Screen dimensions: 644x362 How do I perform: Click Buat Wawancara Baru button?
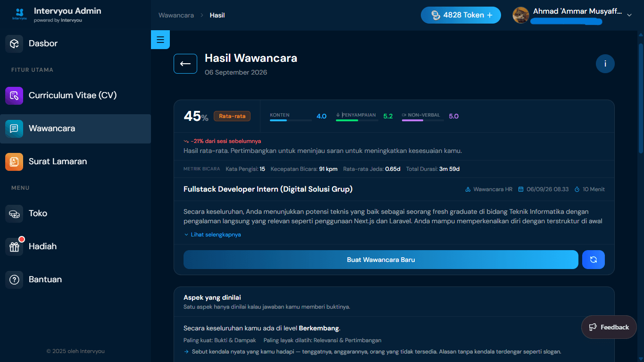(x=381, y=260)
